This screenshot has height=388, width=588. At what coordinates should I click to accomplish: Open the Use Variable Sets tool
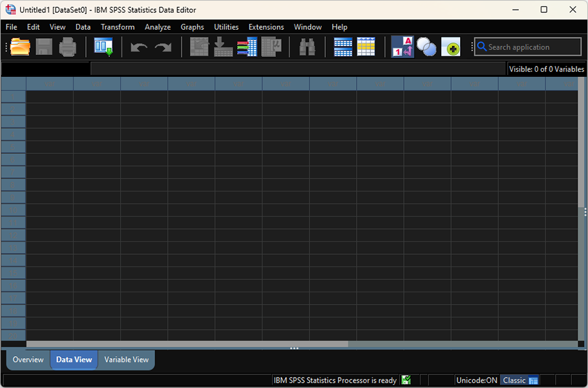426,47
